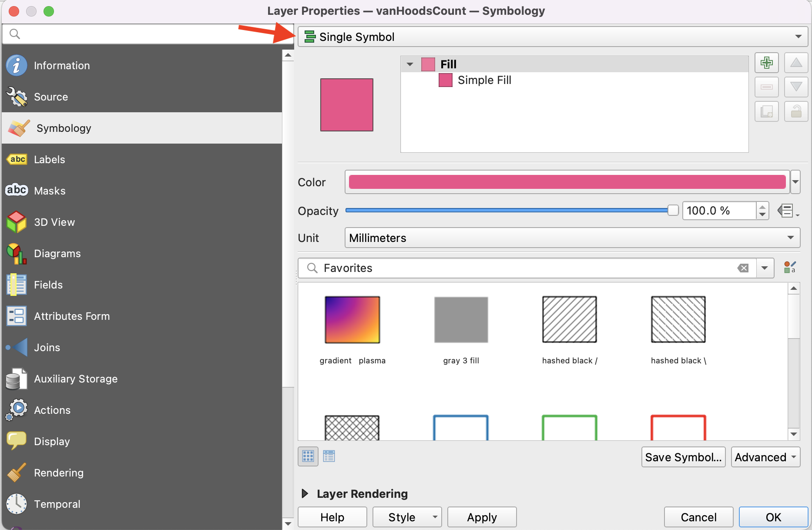Open the Single Symbol renderer dropdown
The height and width of the screenshot is (530, 812).
tap(553, 37)
